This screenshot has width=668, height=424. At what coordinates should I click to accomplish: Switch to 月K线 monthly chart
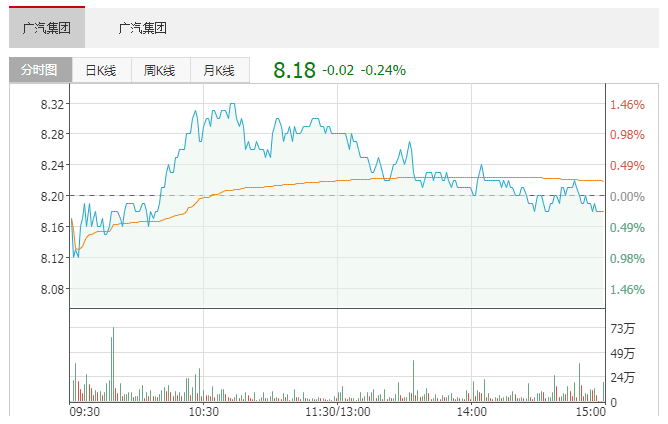tap(219, 70)
